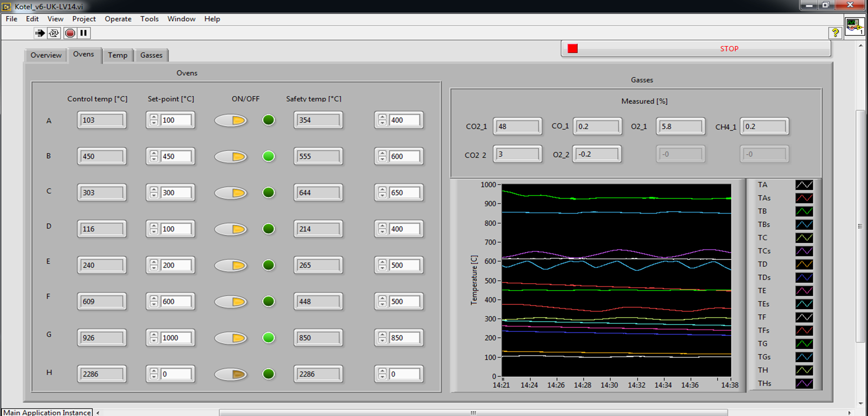Image resolution: width=868 pixels, height=416 pixels.
Task: Click oven B set-point stepper arrows
Action: click(x=154, y=156)
